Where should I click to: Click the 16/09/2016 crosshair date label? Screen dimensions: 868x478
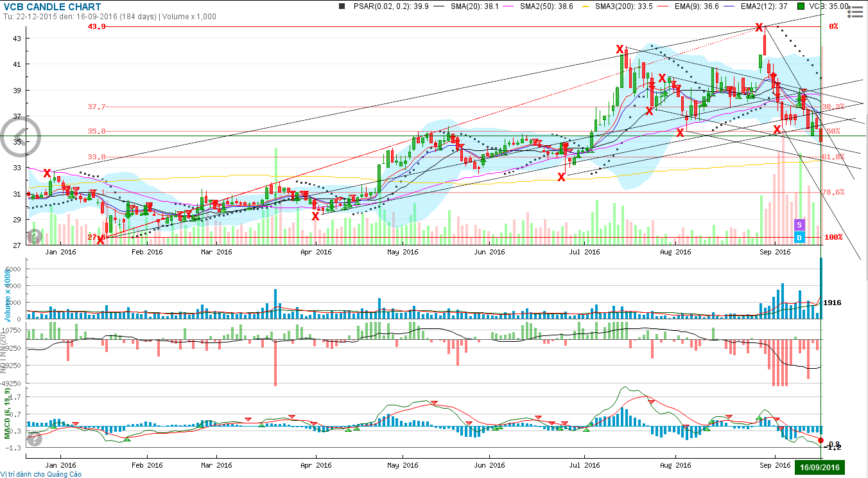click(x=820, y=467)
